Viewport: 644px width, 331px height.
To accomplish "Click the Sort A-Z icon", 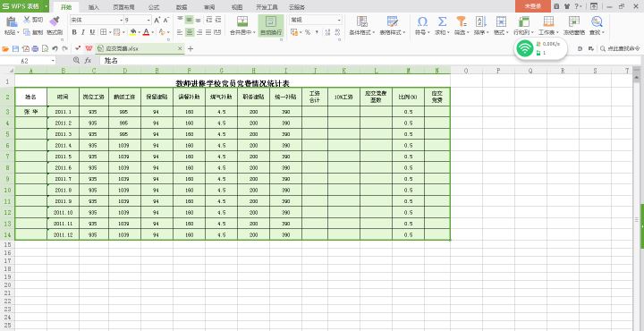I will 480,21.
